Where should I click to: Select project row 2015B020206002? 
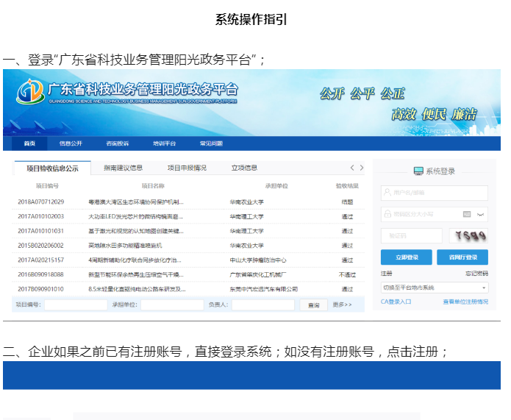188,246
